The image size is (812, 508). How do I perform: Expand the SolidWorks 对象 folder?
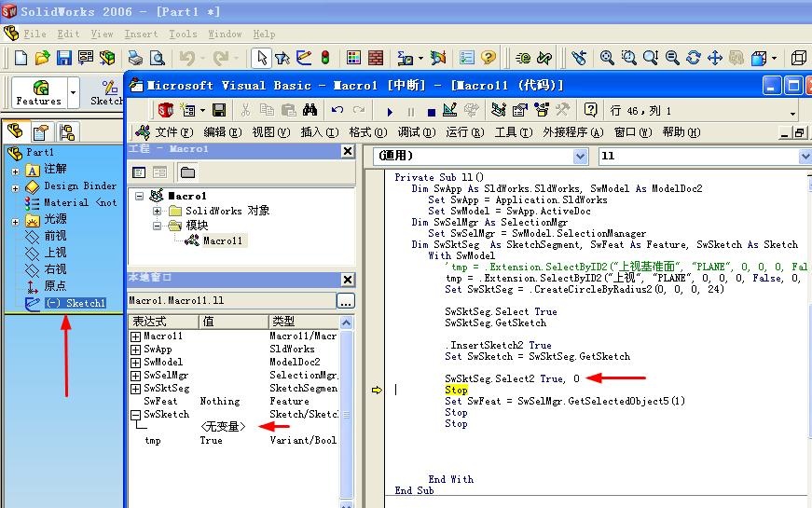pos(157,211)
